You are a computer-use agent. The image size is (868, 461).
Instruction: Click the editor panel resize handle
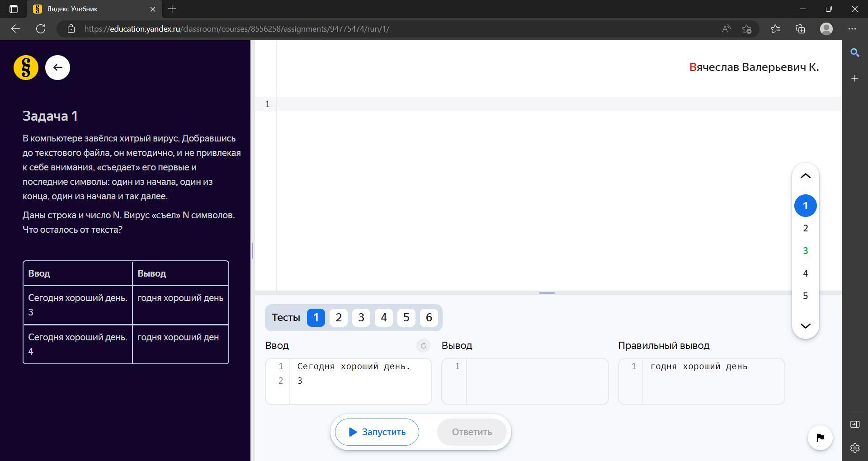click(x=547, y=293)
